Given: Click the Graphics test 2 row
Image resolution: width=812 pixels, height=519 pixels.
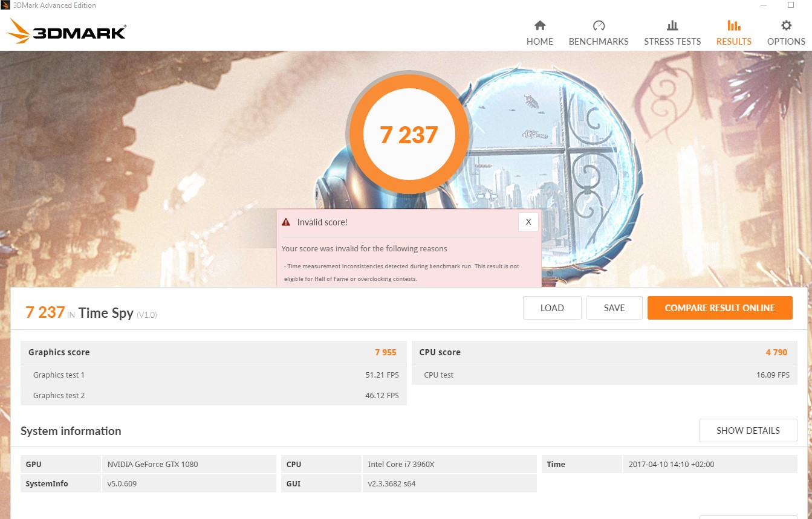Looking at the screenshot, I should (213, 395).
